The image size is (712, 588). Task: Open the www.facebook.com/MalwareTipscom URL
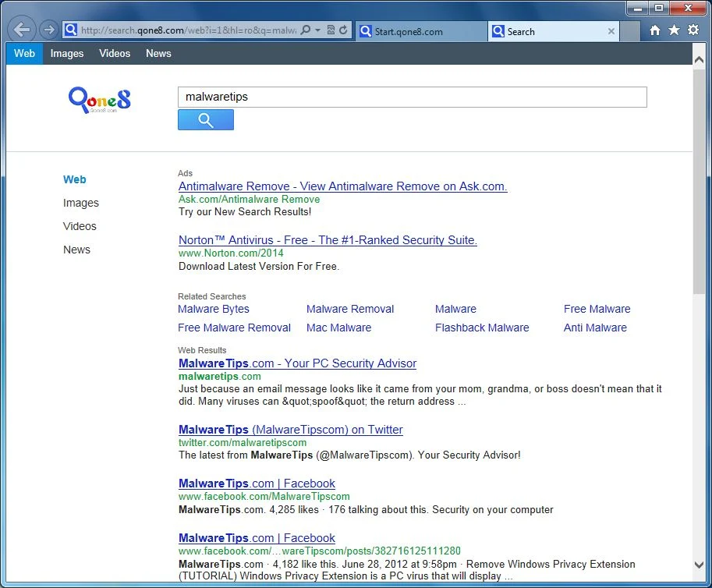click(x=264, y=497)
